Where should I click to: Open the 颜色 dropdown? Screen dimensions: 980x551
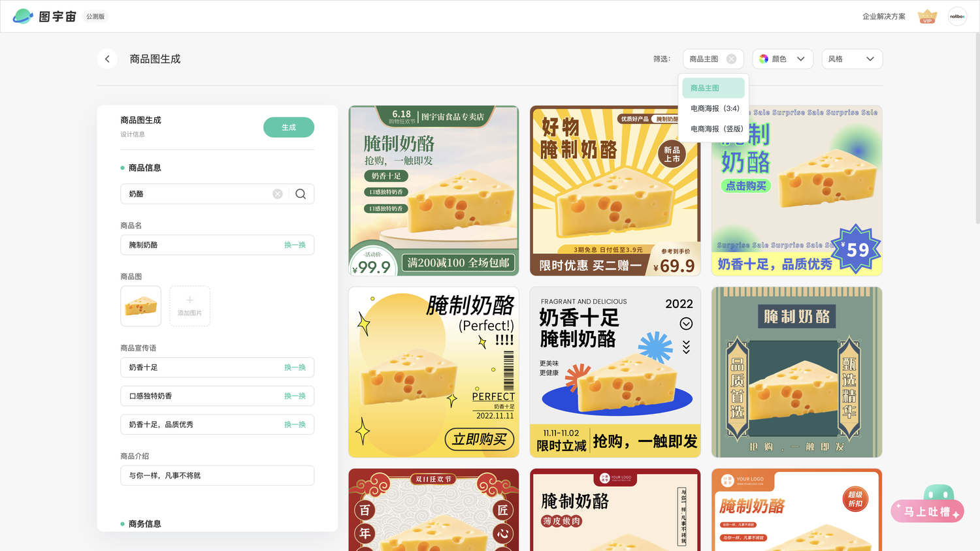(783, 59)
